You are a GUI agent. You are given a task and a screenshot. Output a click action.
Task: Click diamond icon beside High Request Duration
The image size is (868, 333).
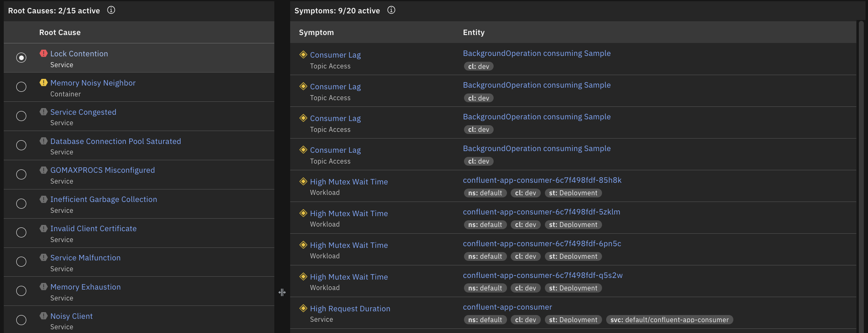pyautogui.click(x=304, y=308)
